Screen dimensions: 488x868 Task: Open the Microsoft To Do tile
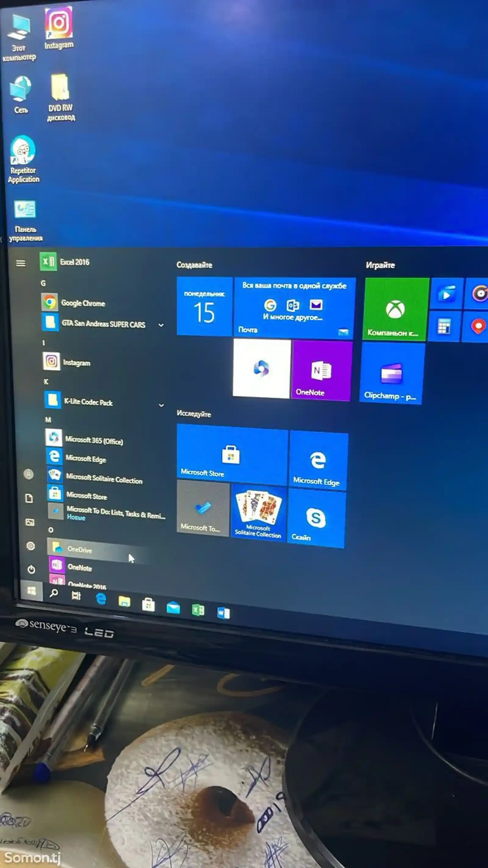click(x=203, y=508)
